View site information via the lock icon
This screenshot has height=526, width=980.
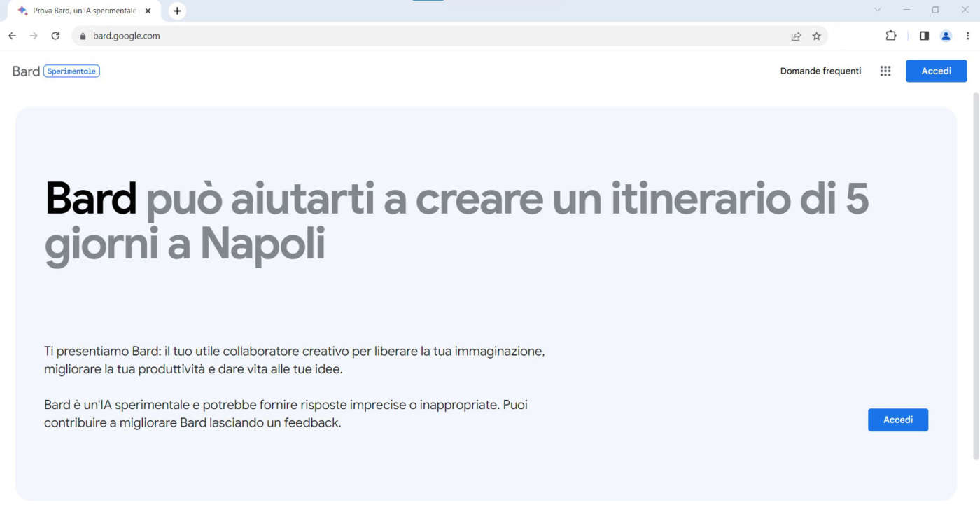click(x=83, y=36)
